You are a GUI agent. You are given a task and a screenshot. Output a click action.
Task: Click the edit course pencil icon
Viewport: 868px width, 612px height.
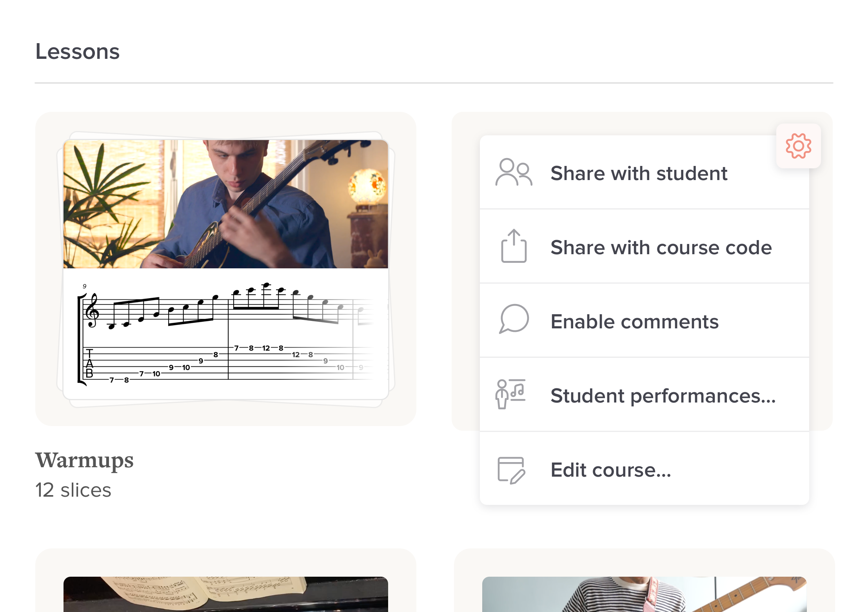(x=511, y=470)
